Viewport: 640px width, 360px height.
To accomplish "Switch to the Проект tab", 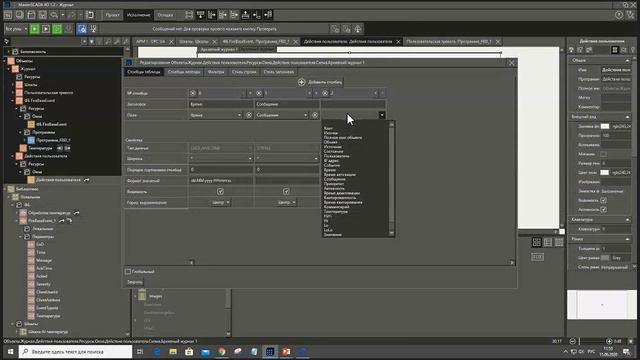I will pos(112,15).
